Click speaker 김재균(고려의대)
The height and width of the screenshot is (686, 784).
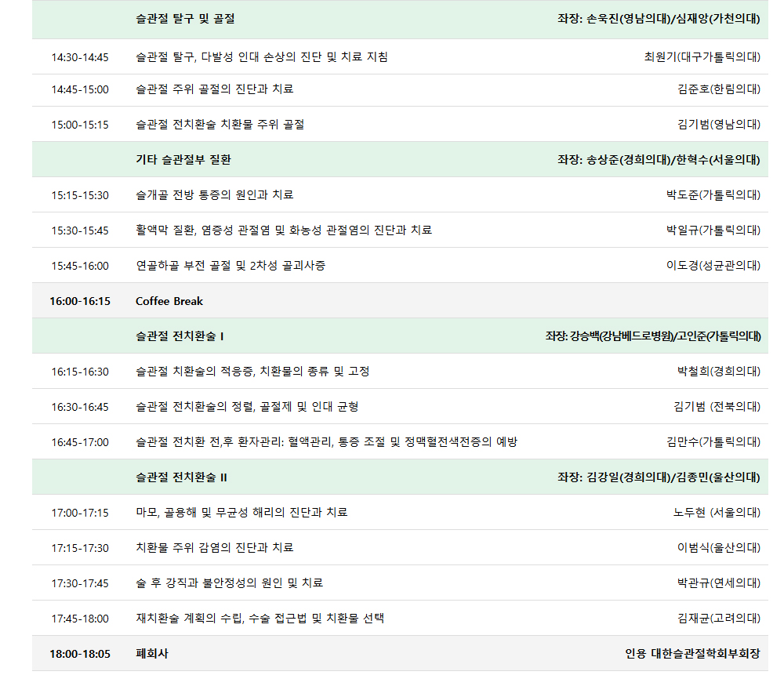pyautogui.click(x=719, y=619)
